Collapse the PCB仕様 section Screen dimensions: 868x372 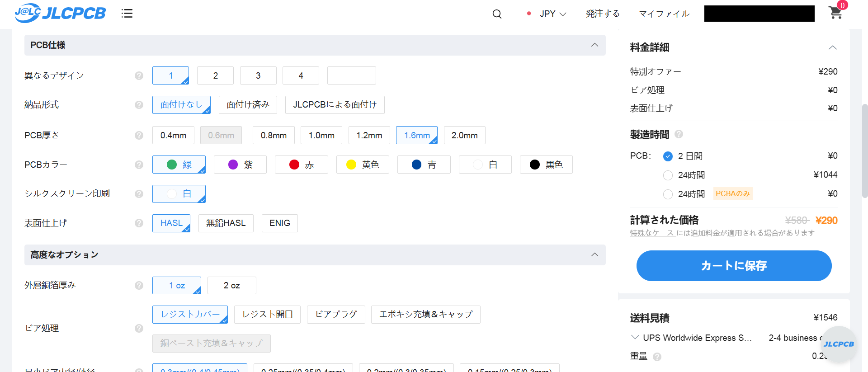[x=594, y=45]
